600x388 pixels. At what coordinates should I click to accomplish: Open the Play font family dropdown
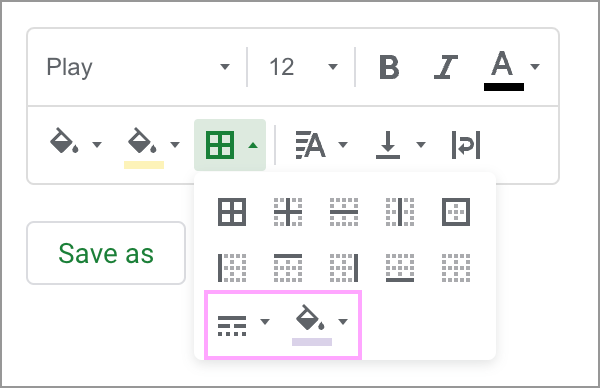pyautogui.click(x=138, y=67)
